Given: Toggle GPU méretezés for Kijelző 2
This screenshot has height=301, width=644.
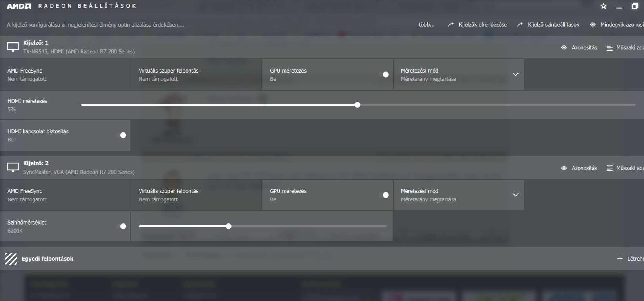Looking at the screenshot, I should tap(386, 195).
